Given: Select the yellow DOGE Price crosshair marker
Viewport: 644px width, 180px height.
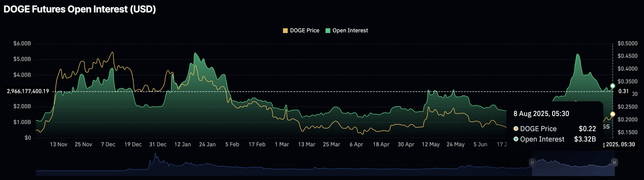Looking at the screenshot, I should click(x=613, y=114).
